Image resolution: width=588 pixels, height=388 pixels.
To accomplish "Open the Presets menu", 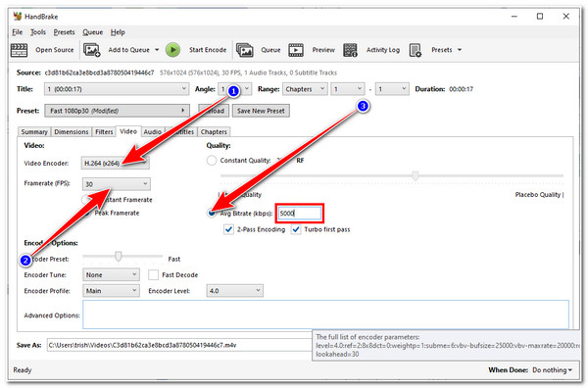I will coord(64,32).
